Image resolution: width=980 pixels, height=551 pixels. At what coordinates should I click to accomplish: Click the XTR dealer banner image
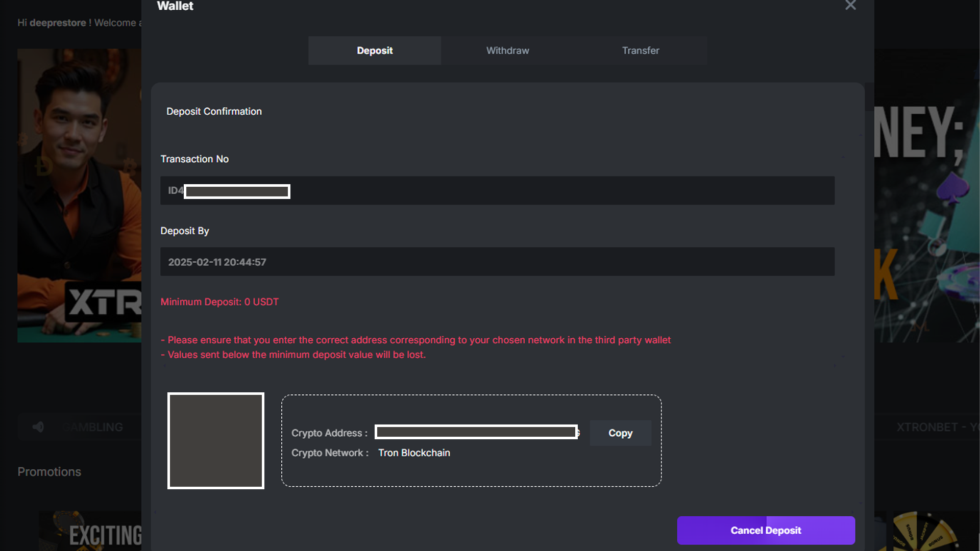pos(79,195)
